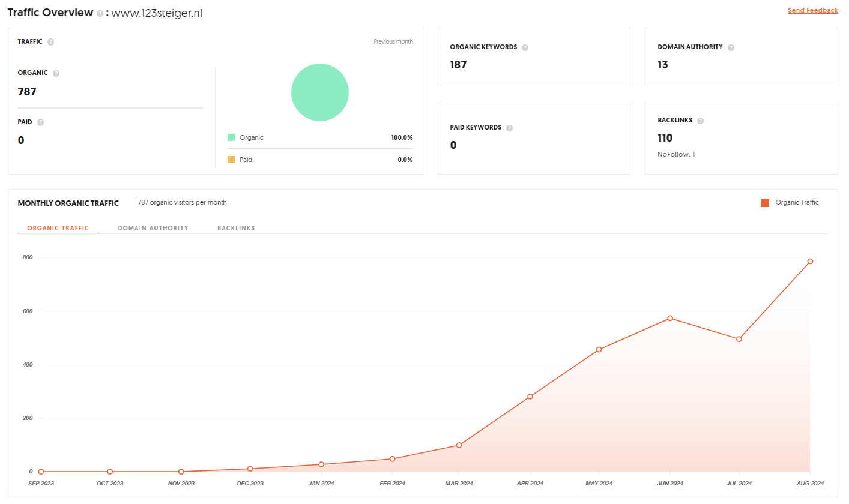
Task: Switch to the Domain Authority tab
Action: coord(153,228)
